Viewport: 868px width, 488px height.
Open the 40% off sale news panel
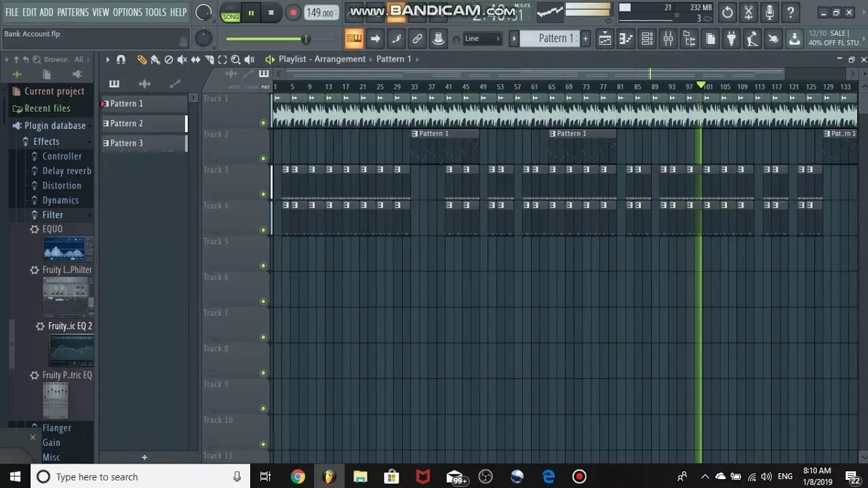point(834,38)
